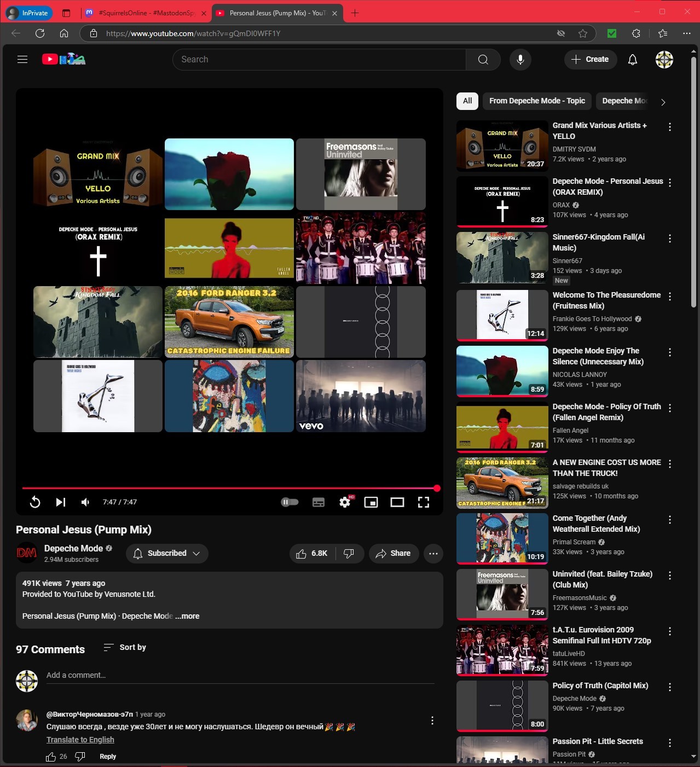Image resolution: width=700 pixels, height=767 pixels.
Task: Open the notifications bell
Action: 633,59
